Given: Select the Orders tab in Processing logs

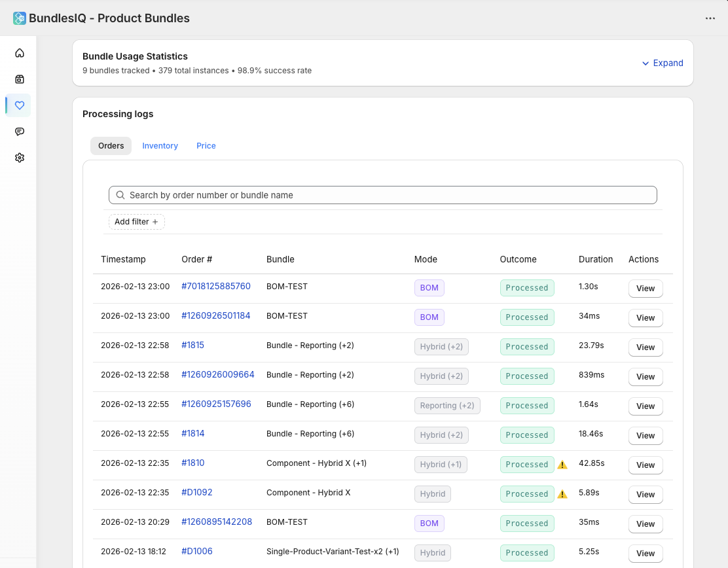Looking at the screenshot, I should pyautogui.click(x=111, y=145).
